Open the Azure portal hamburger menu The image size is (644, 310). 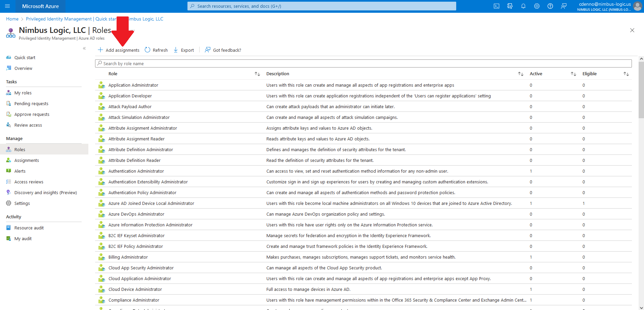click(7, 6)
